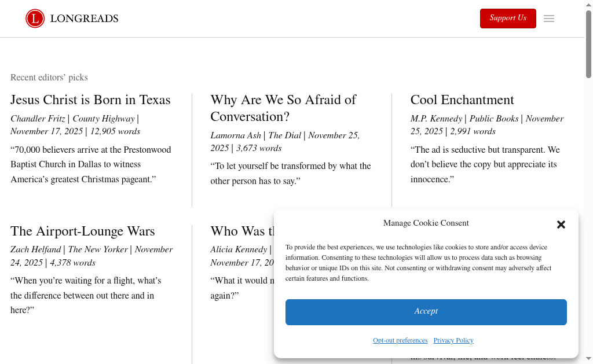Image resolution: width=593 pixels, height=364 pixels.
Task: Open the Cool Enchantment article
Action: [462, 100]
